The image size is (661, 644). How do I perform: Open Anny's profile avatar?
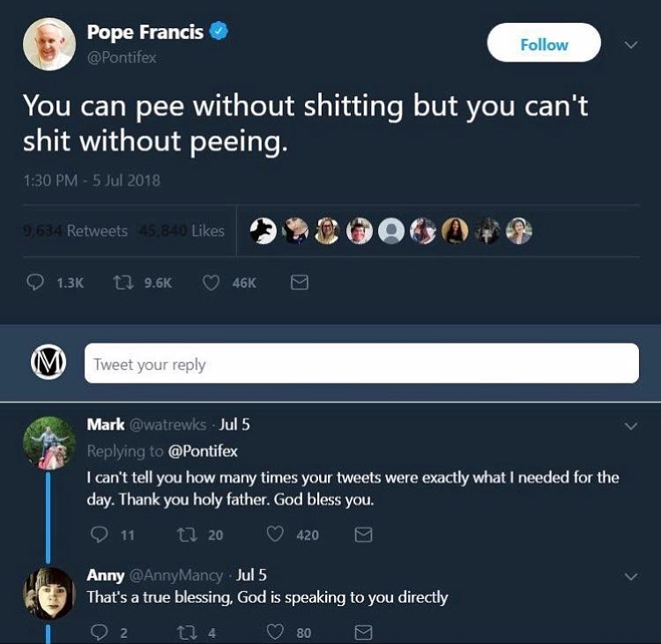point(48,594)
